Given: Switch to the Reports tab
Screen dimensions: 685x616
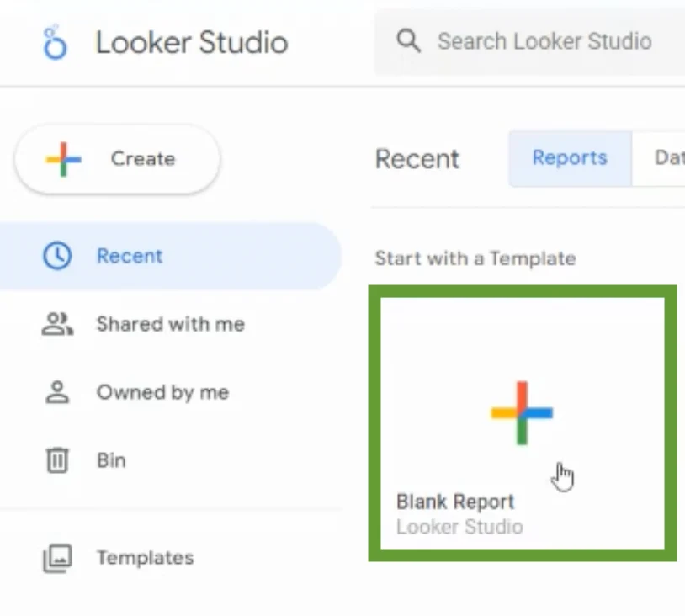Looking at the screenshot, I should (570, 158).
